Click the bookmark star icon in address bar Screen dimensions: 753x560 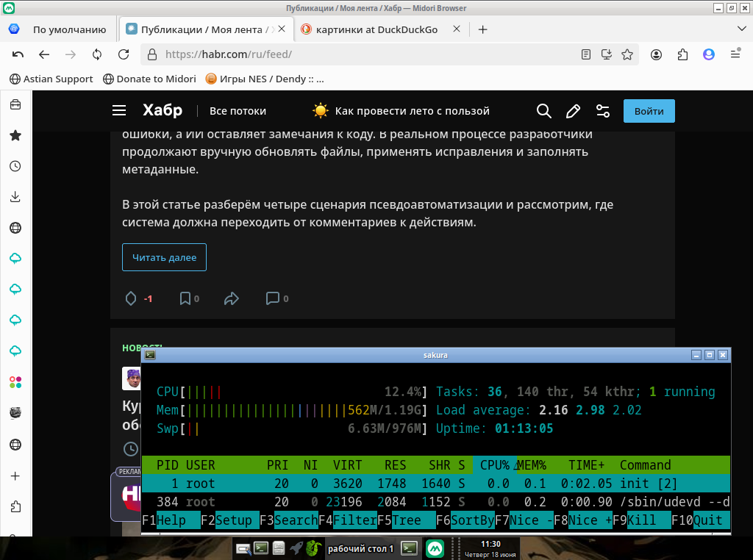click(x=627, y=54)
